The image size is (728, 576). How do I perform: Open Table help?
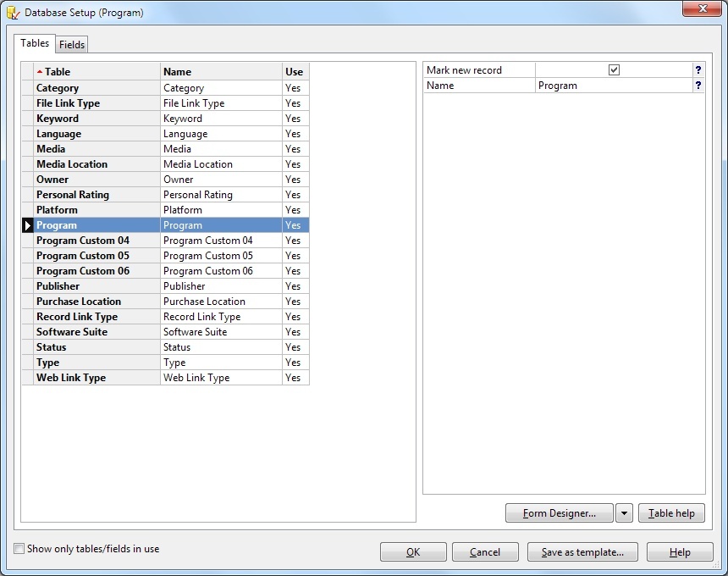coord(671,513)
